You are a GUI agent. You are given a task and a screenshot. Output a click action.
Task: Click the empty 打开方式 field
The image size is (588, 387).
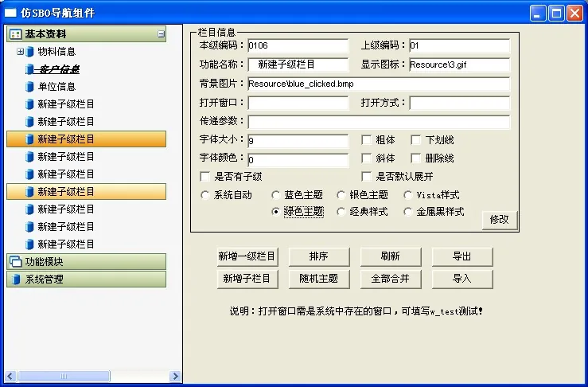pyautogui.click(x=459, y=103)
